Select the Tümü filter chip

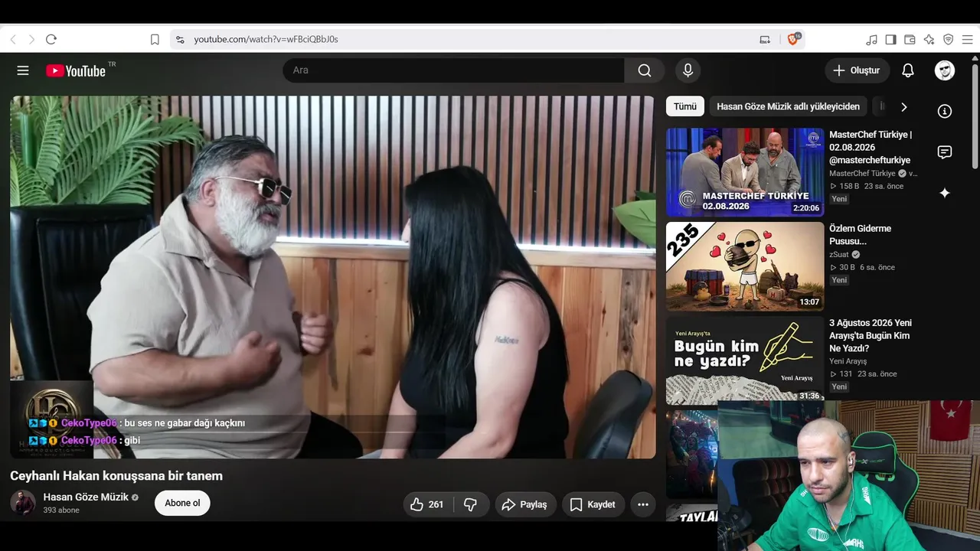685,106
